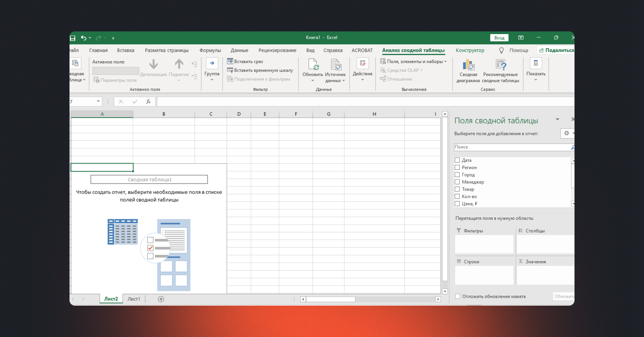Click the save icon in title bar

coord(72,38)
